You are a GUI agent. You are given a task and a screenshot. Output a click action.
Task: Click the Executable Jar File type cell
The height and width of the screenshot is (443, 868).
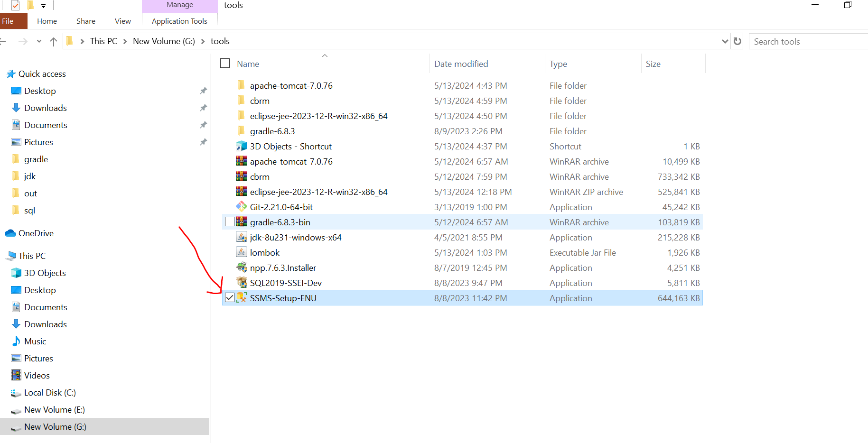pyautogui.click(x=583, y=252)
